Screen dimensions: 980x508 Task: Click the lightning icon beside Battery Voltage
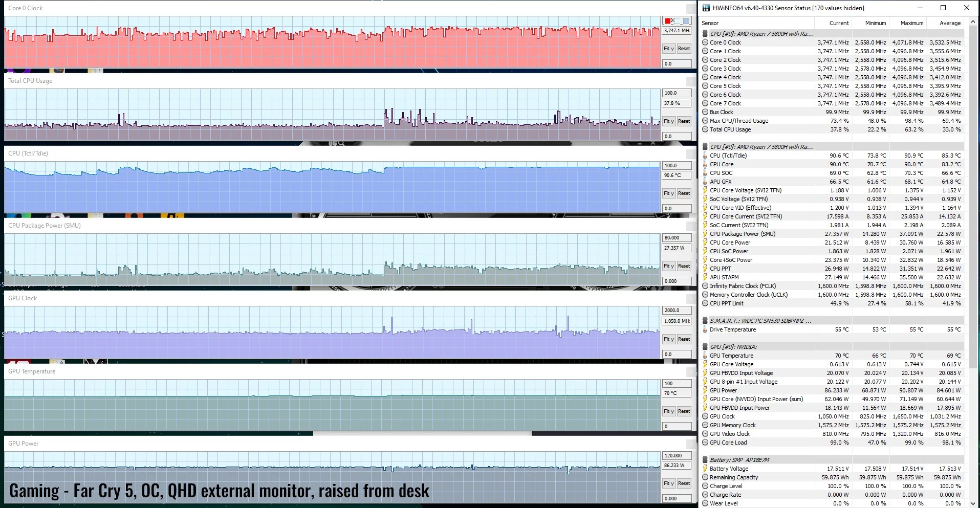coord(705,469)
